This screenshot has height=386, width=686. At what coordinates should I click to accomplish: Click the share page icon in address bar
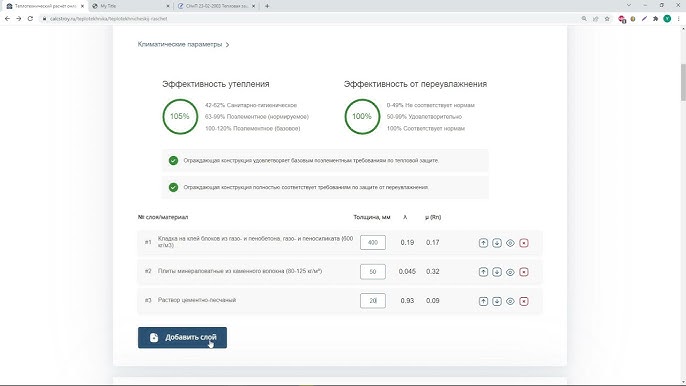tap(595, 19)
